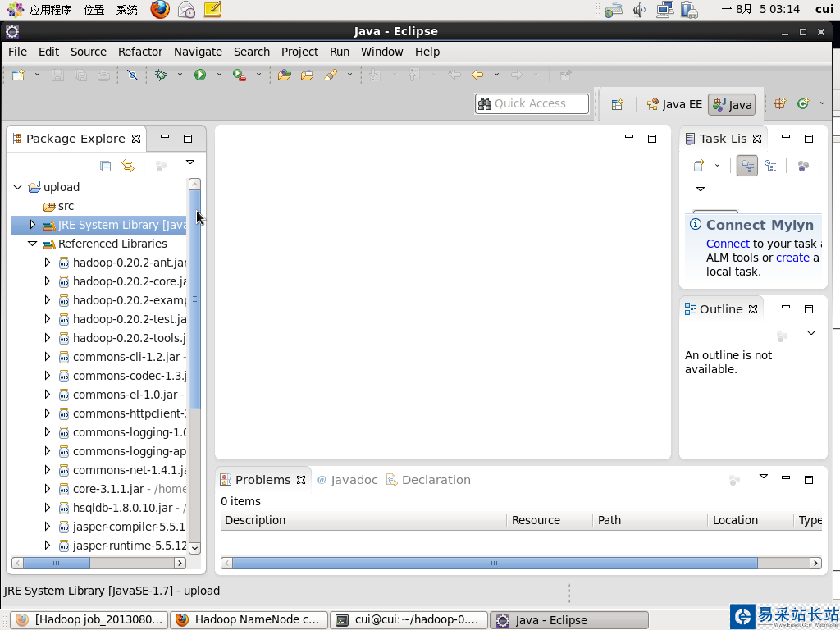Open the Problems view menu triangle
The height and width of the screenshot is (630, 840).
click(764, 477)
